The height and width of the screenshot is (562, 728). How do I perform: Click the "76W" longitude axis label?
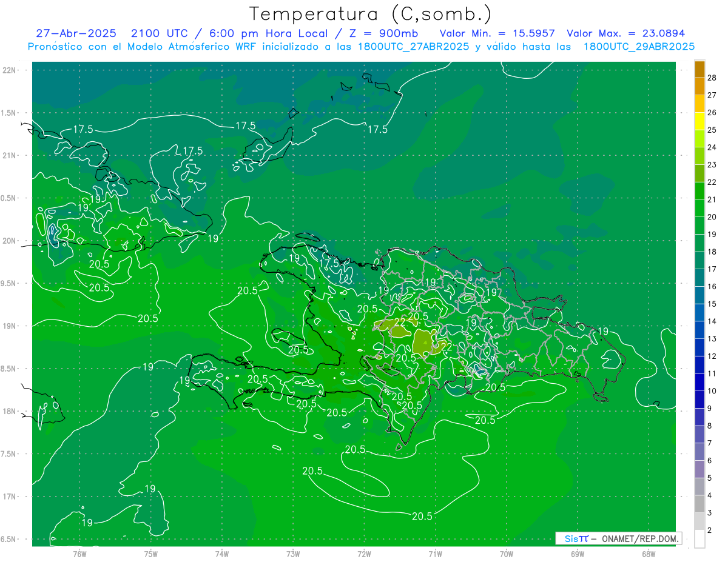coord(79,555)
